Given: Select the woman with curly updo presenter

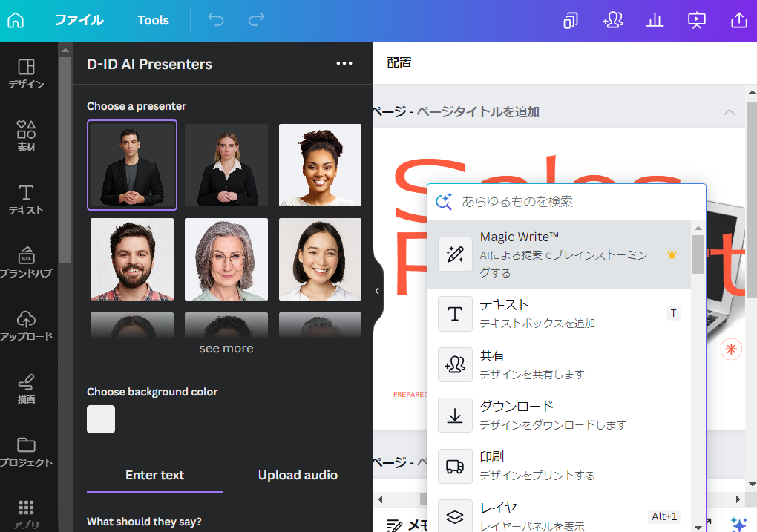Looking at the screenshot, I should click(x=320, y=165).
